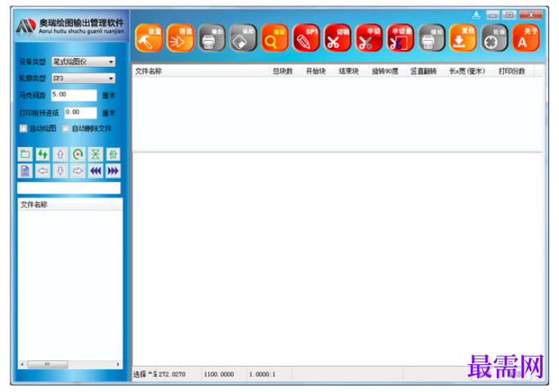This screenshot has height=392, width=559.
Task: Click the up arrow move button
Action: (x=60, y=154)
